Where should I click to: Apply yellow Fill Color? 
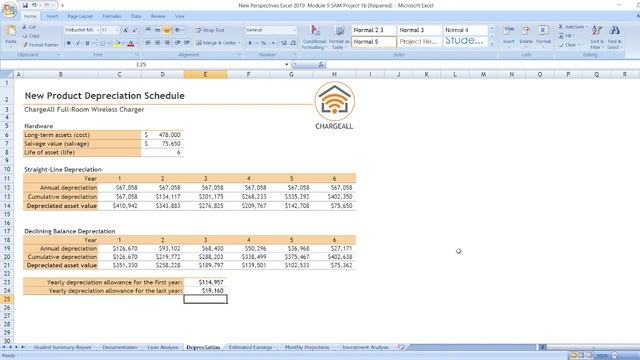pyautogui.click(x=117, y=43)
